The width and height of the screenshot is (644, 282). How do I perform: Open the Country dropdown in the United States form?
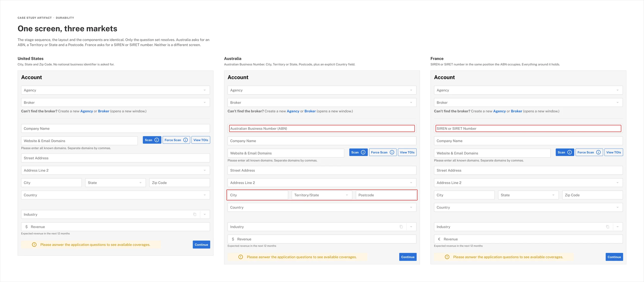tap(115, 195)
